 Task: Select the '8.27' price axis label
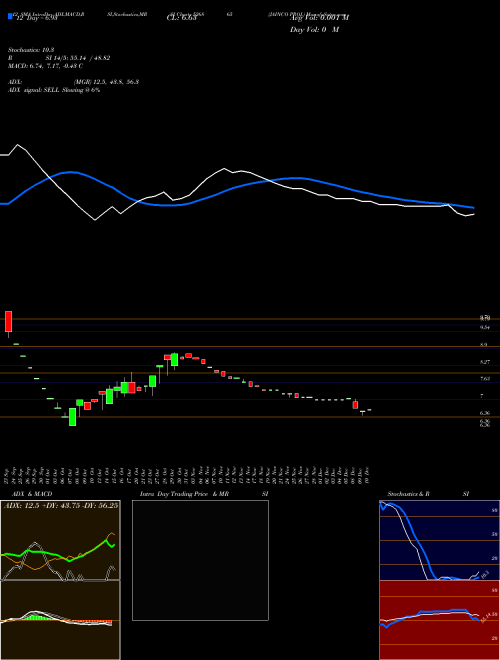(485, 362)
